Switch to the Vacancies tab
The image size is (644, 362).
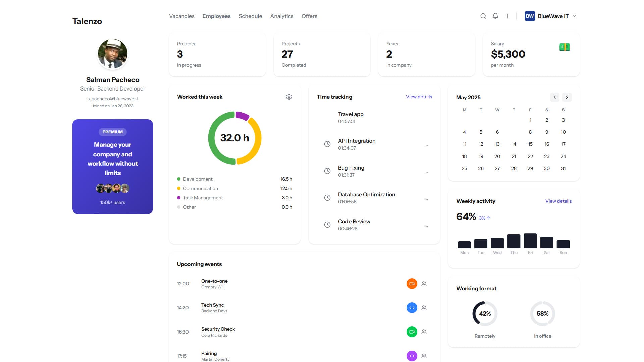pyautogui.click(x=181, y=16)
